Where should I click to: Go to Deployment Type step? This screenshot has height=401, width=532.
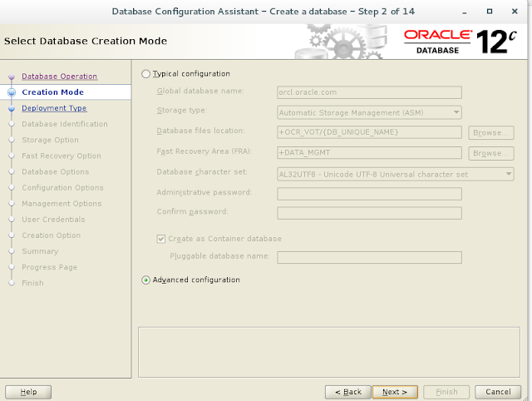[54, 108]
